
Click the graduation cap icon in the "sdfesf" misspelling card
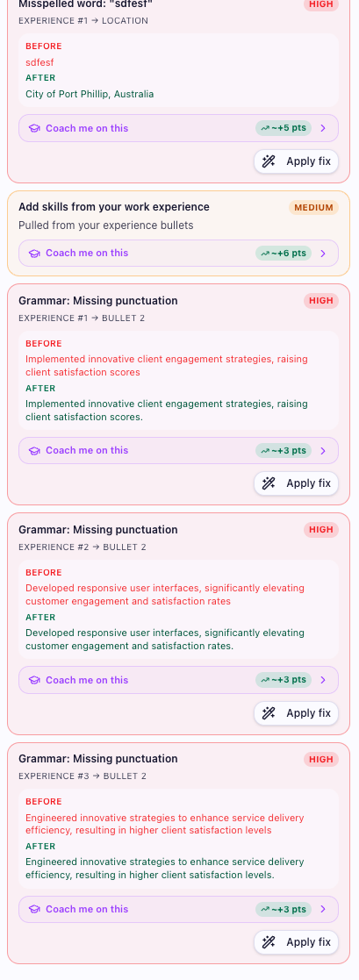(x=34, y=129)
